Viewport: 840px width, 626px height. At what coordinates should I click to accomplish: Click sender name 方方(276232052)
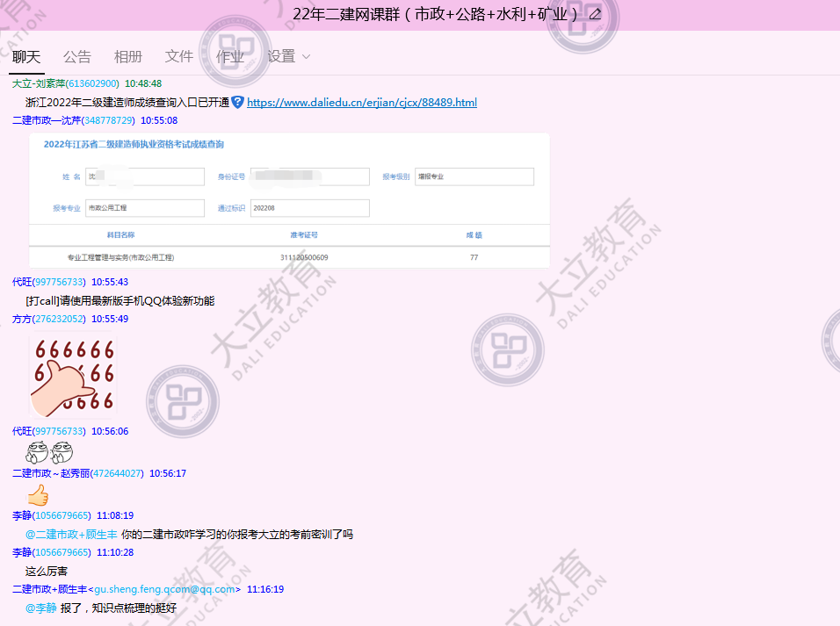click(x=48, y=319)
